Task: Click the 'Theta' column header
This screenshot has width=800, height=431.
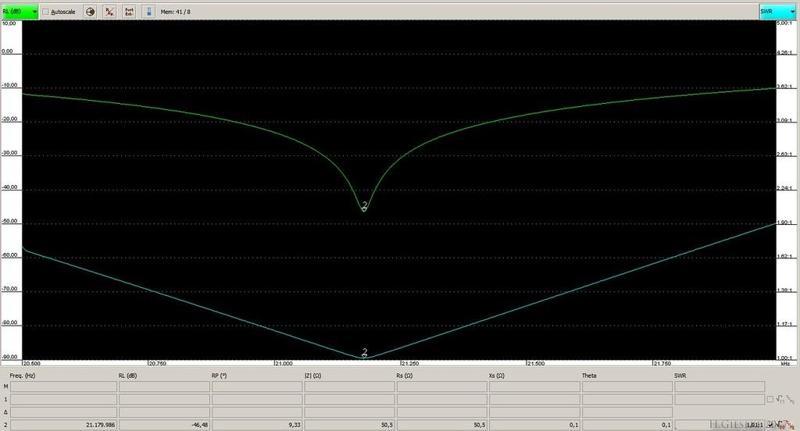Action: pyautogui.click(x=589, y=375)
